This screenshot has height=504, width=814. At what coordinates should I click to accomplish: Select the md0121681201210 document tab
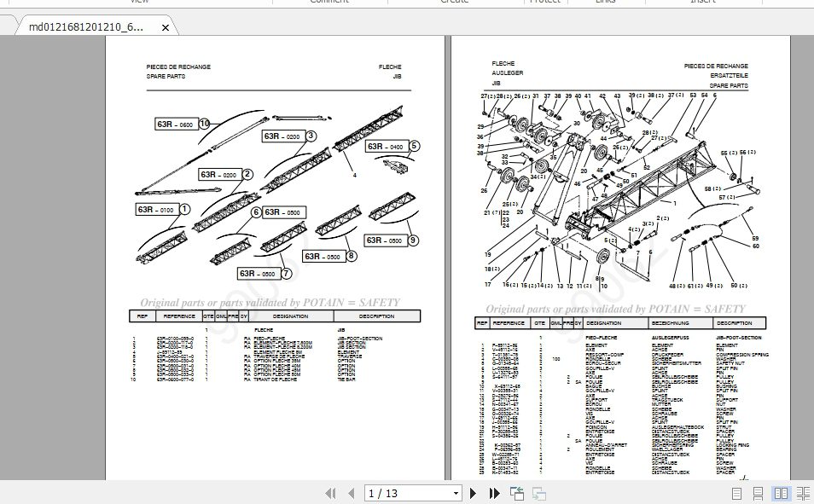(x=85, y=26)
